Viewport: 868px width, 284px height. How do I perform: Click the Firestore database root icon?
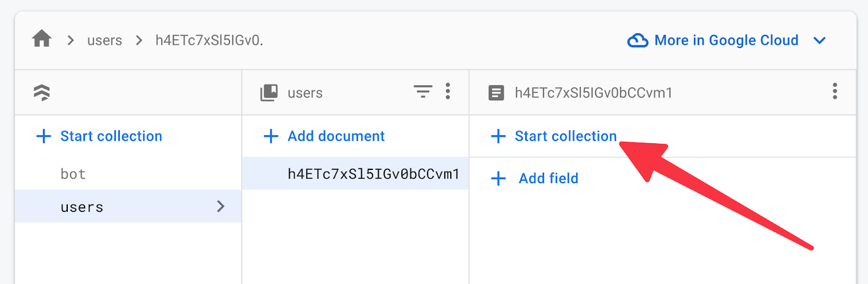[42, 93]
